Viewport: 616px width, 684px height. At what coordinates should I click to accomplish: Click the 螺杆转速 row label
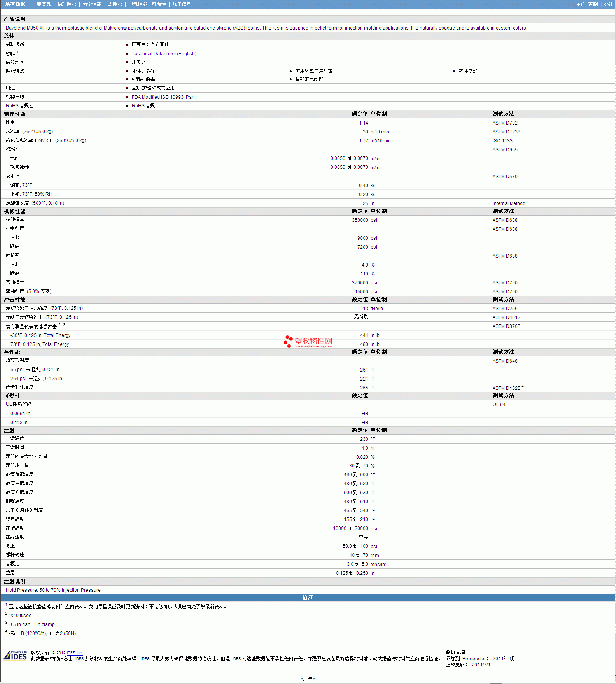click(x=15, y=555)
